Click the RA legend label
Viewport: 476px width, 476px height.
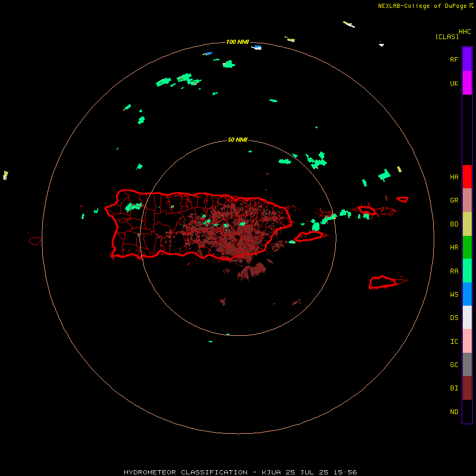click(x=454, y=271)
